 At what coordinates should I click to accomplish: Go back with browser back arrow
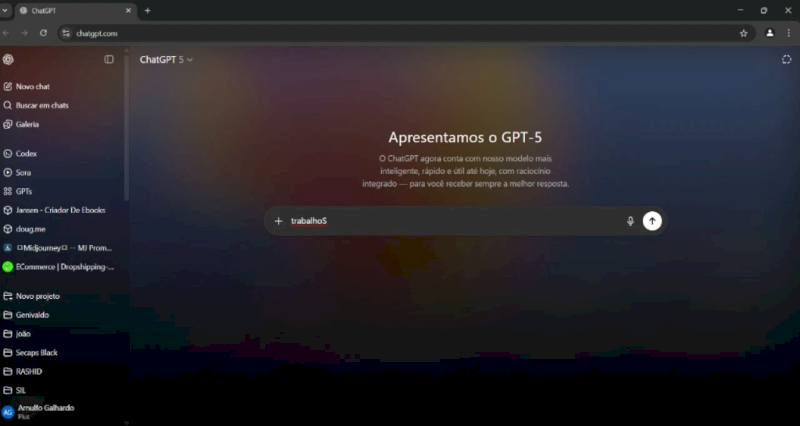pos(6,33)
